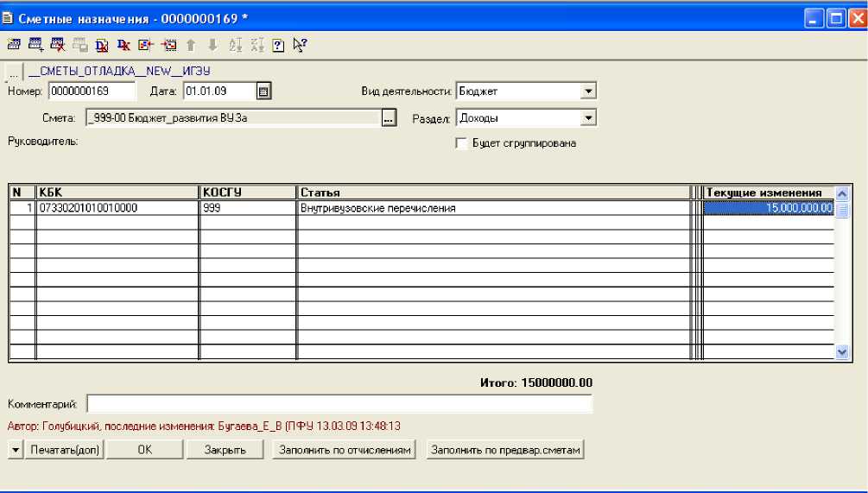This screenshot has height=493, width=868.
Task: Click the OK button
Action: [x=144, y=450]
